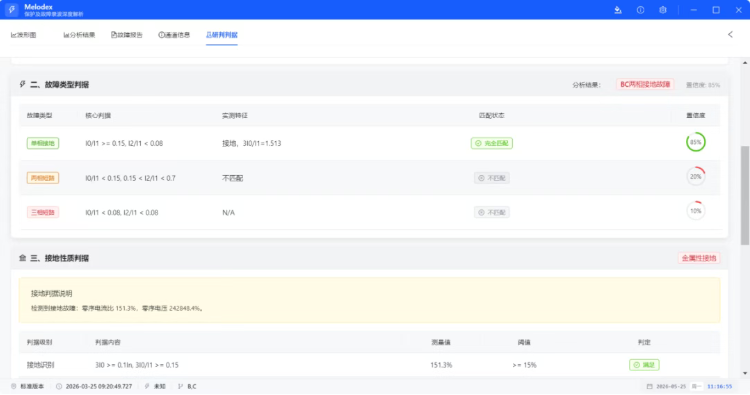Click the scrollbar up arrow
This screenshot has height=395, width=750.
click(x=745, y=63)
